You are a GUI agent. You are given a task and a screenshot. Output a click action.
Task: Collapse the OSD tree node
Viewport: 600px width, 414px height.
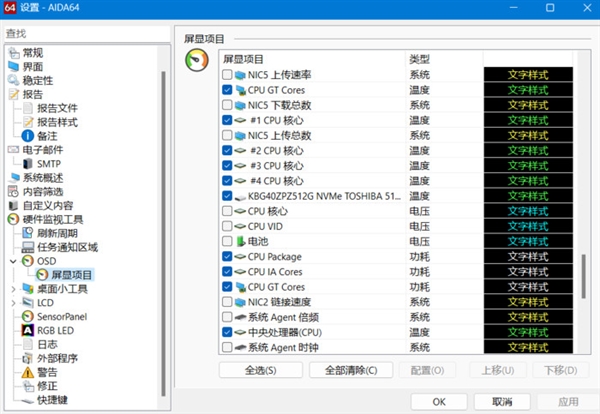pos(13,261)
